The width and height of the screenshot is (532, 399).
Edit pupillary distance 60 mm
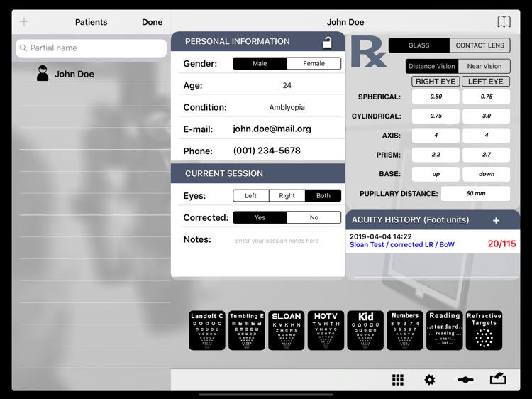475,193
